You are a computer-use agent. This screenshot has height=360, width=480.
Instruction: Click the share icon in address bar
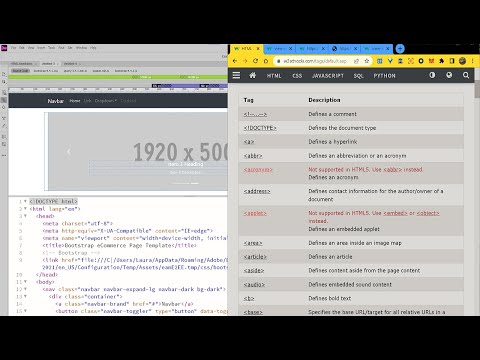click(x=356, y=61)
